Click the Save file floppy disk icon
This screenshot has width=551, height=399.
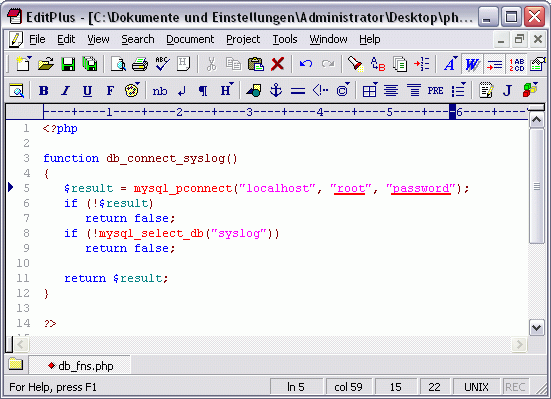pyautogui.click(x=68, y=64)
